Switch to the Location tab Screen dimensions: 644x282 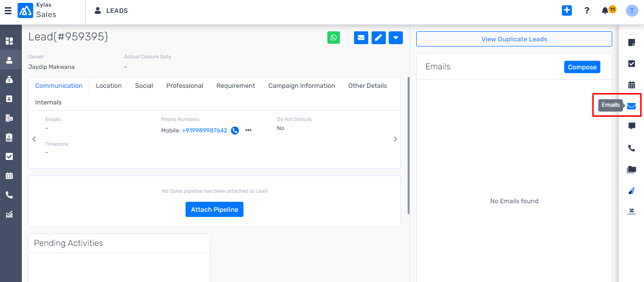tap(109, 85)
